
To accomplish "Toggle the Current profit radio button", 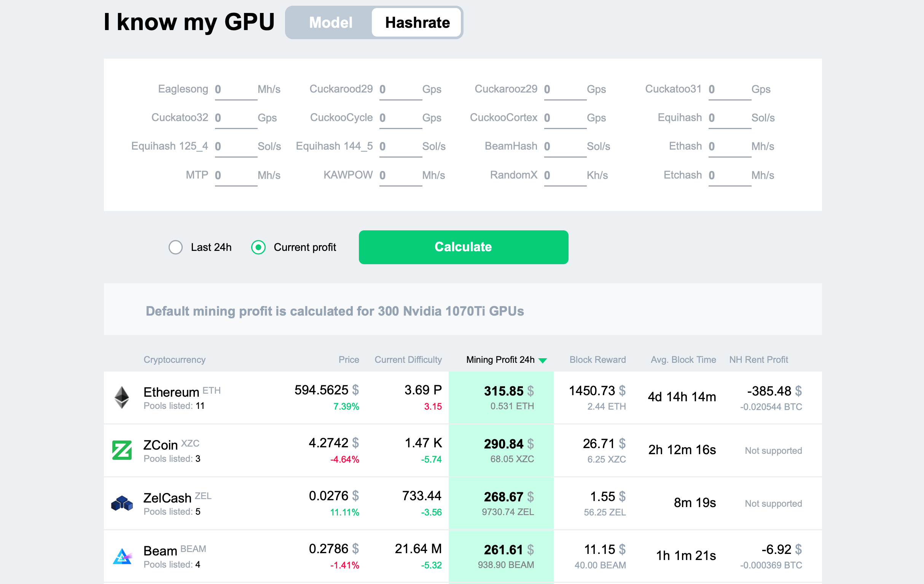I will coord(258,247).
